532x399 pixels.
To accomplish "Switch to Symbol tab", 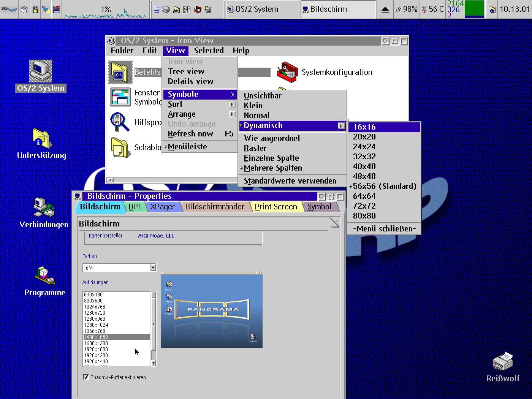I will [x=319, y=207].
